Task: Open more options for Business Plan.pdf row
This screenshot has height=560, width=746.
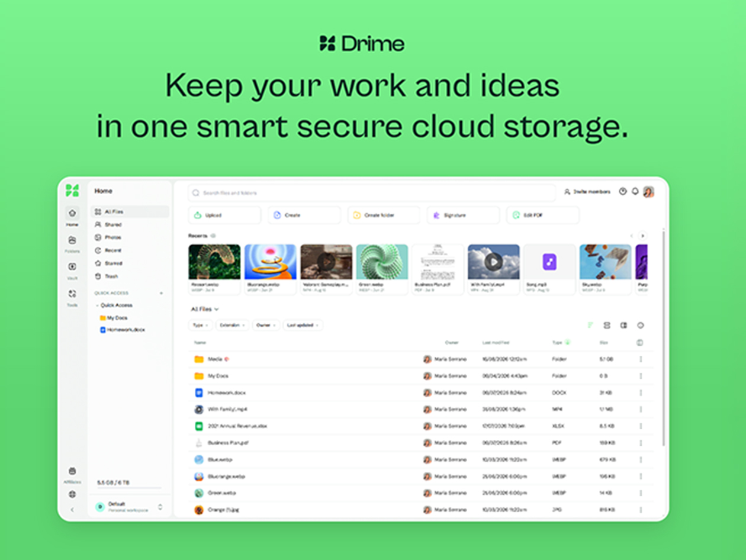Action: pos(640,443)
